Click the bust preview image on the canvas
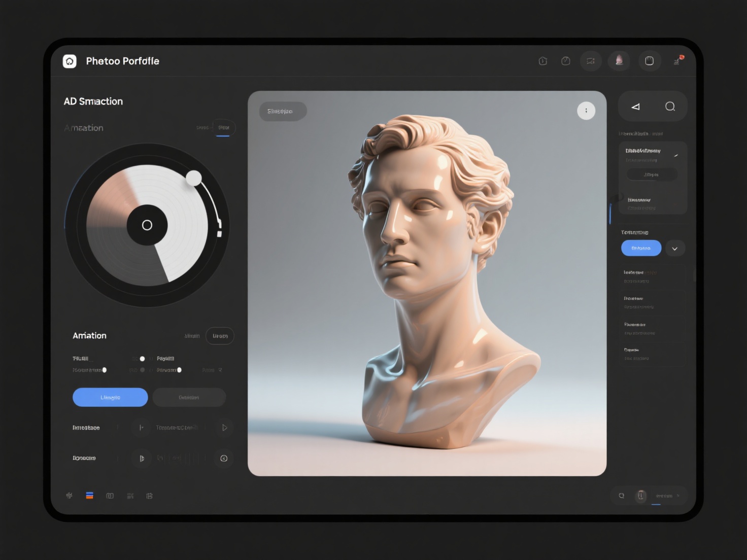This screenshot has width=747, height=560. (428, 283)
